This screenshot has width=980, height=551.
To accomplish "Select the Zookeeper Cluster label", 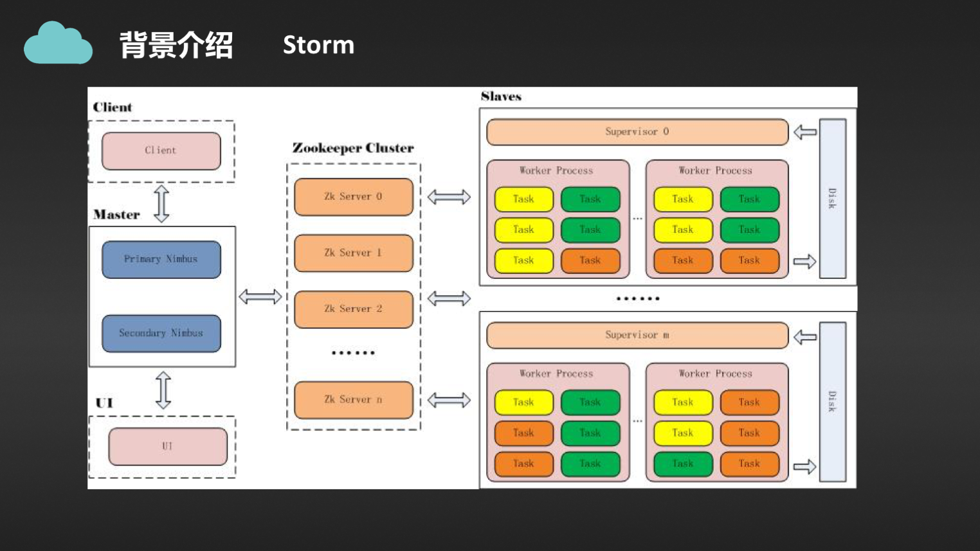I will [x=353, y=148].
